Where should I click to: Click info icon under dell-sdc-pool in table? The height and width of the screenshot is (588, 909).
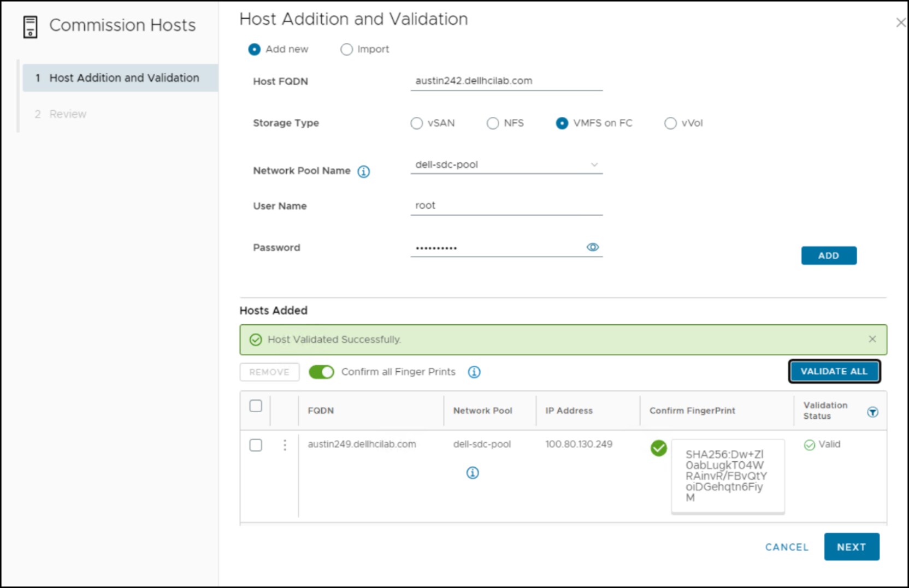point(473,473)
